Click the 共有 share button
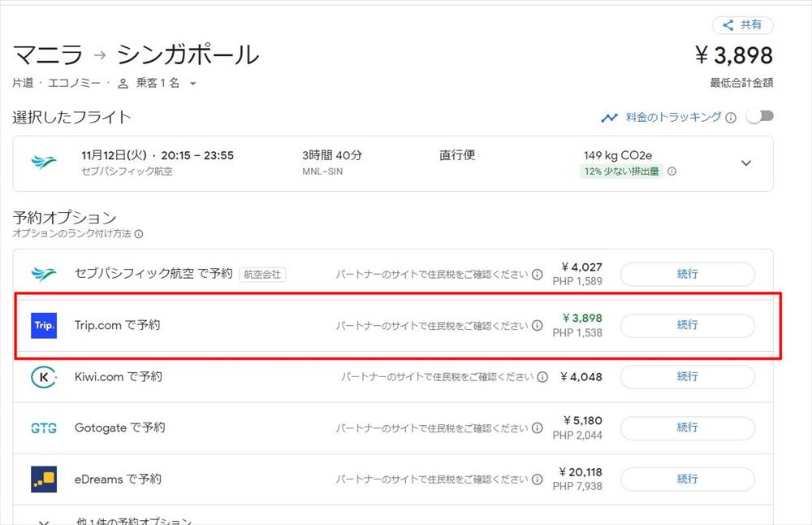Screen dimensions: 812x525 coord(742,25)
